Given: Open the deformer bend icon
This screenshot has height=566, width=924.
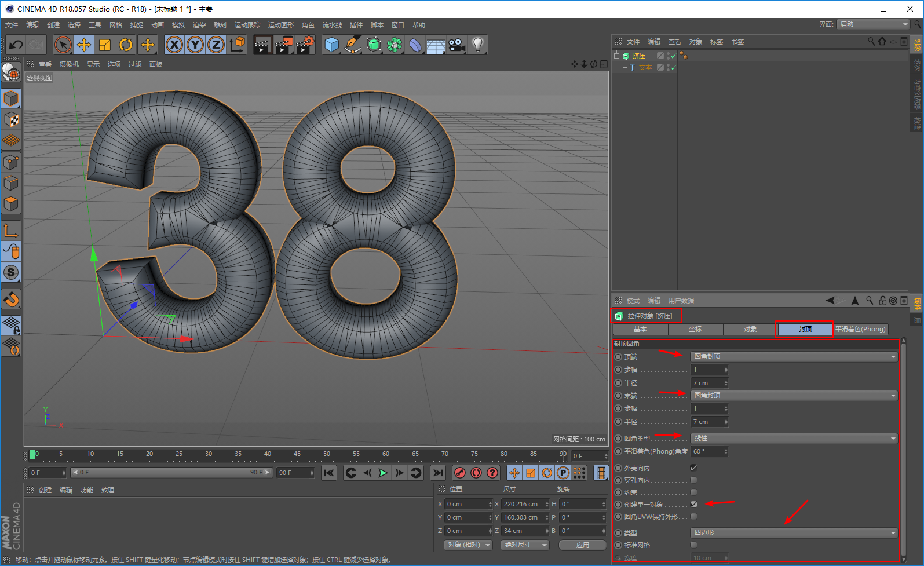Looking at the screenshot, I should 415,45.
